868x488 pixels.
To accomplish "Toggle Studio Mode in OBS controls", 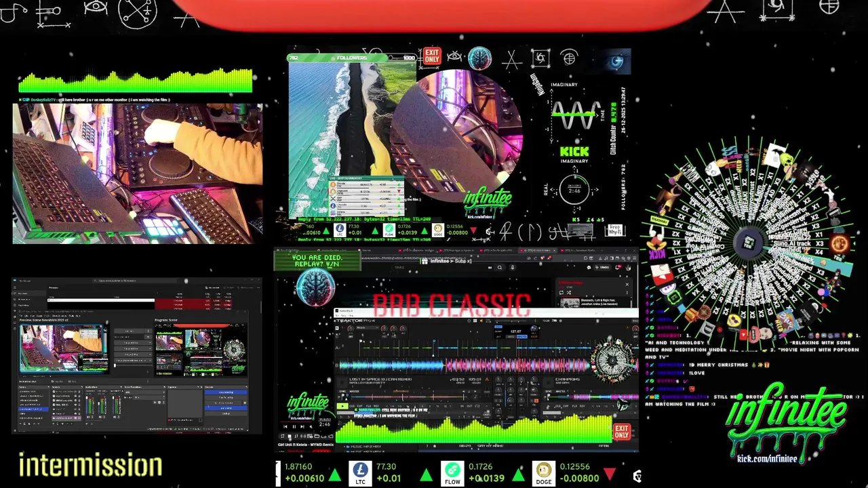I will 226,408.
